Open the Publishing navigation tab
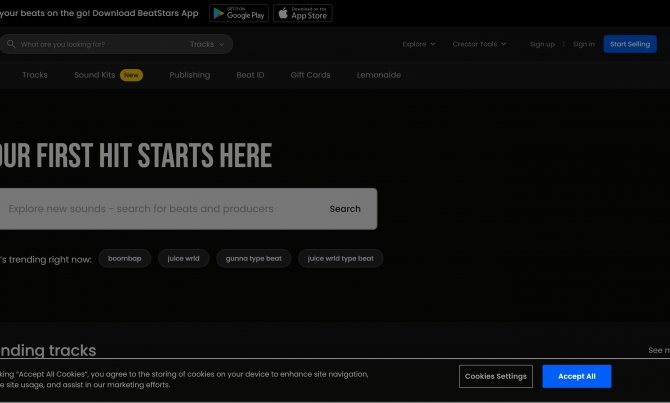The image size is (670, 403). click(190, 75)
